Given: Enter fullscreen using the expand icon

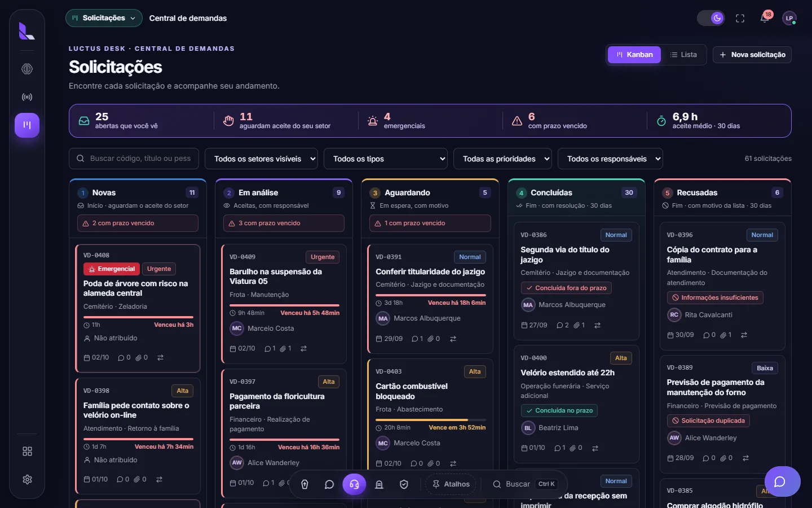Looking at the screenshot, I should point(740,18).
